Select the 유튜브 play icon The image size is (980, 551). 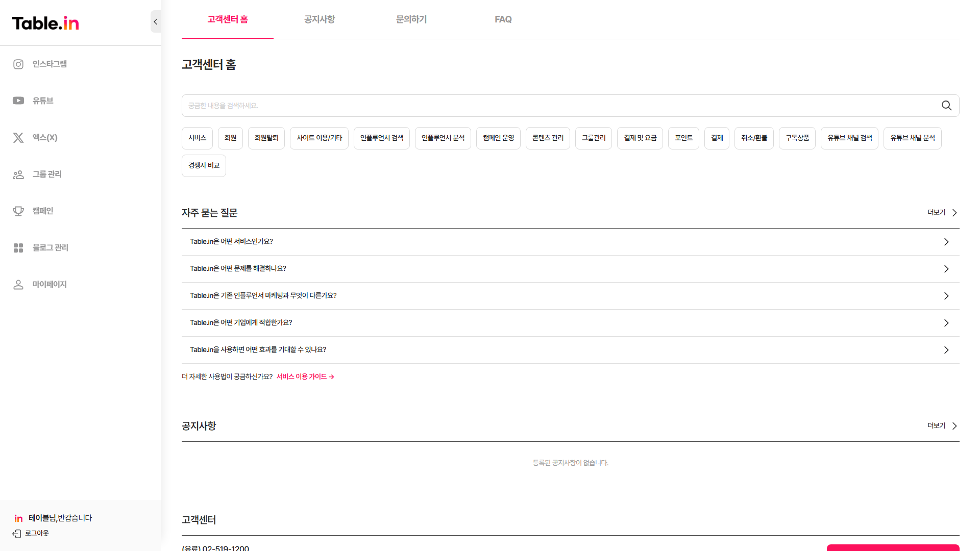coord(18,101)
